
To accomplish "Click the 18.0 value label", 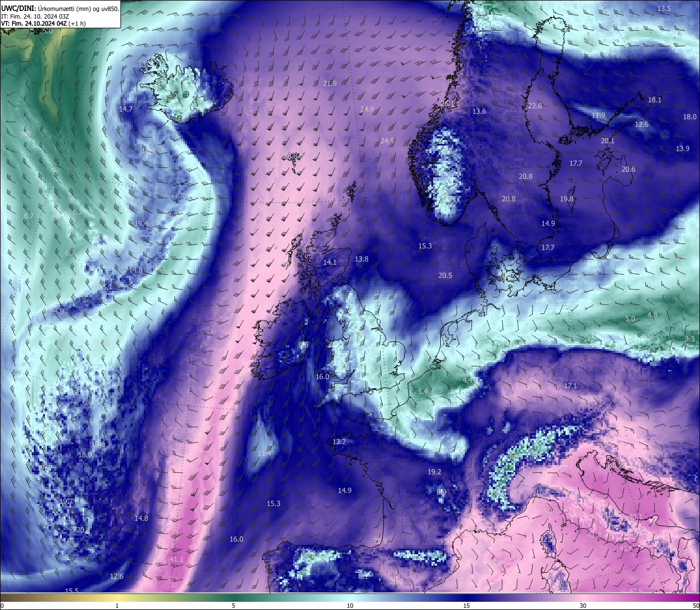I will pos(690,117).
